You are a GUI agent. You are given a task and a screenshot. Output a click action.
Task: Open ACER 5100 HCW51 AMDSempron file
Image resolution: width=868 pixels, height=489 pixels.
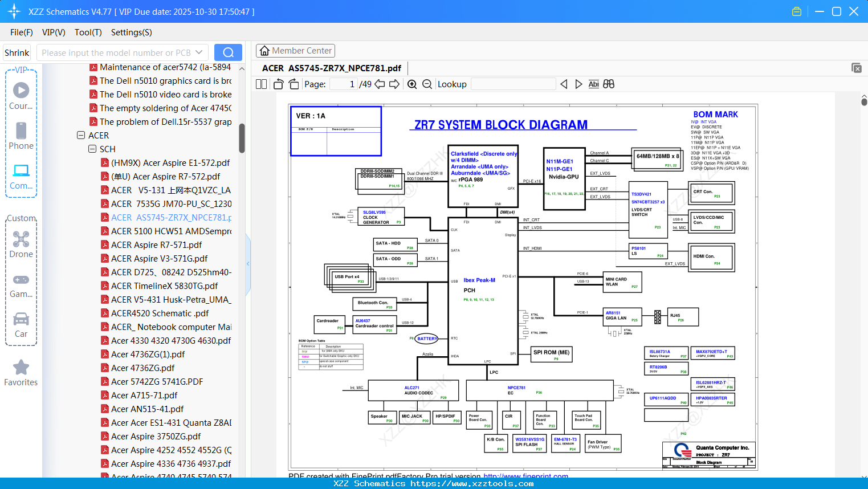point(171,231)
